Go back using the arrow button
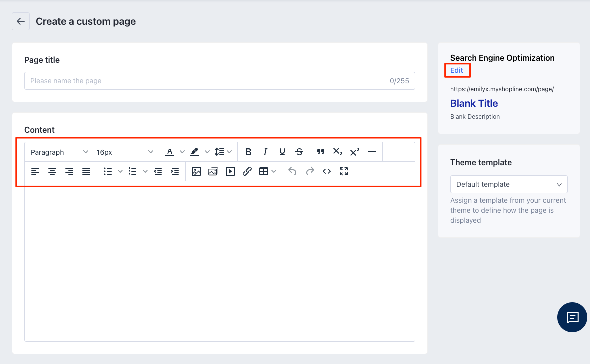Viewport: 590px width, 364px height. [x=21, y=21]
